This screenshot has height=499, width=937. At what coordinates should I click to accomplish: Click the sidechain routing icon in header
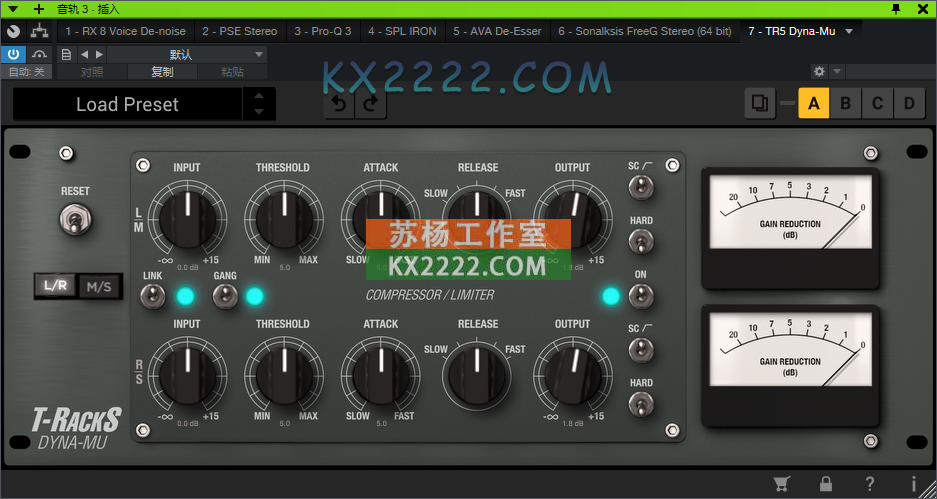39,30
